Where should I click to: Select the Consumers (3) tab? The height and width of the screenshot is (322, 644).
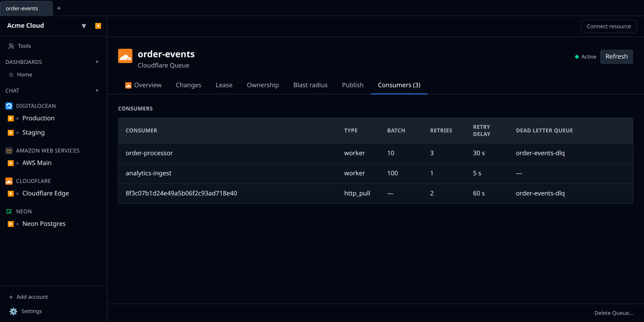[x=399, y=85]
